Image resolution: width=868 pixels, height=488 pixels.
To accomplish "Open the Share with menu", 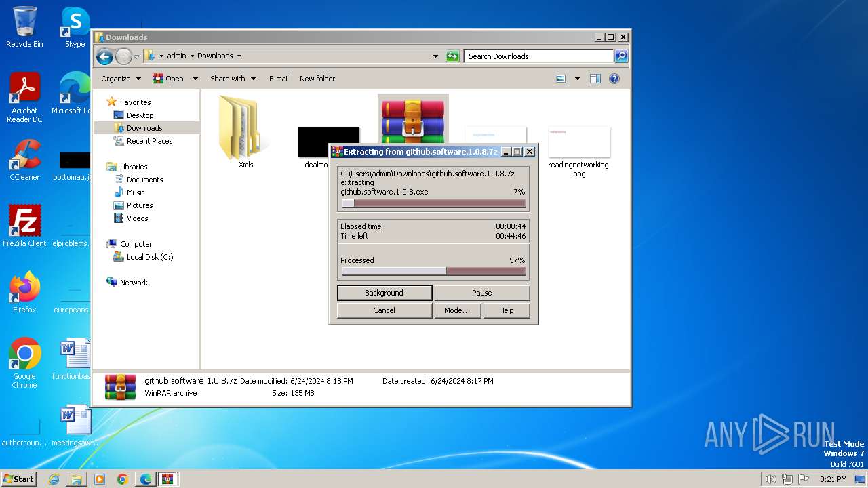I will [x=233, y=79].
